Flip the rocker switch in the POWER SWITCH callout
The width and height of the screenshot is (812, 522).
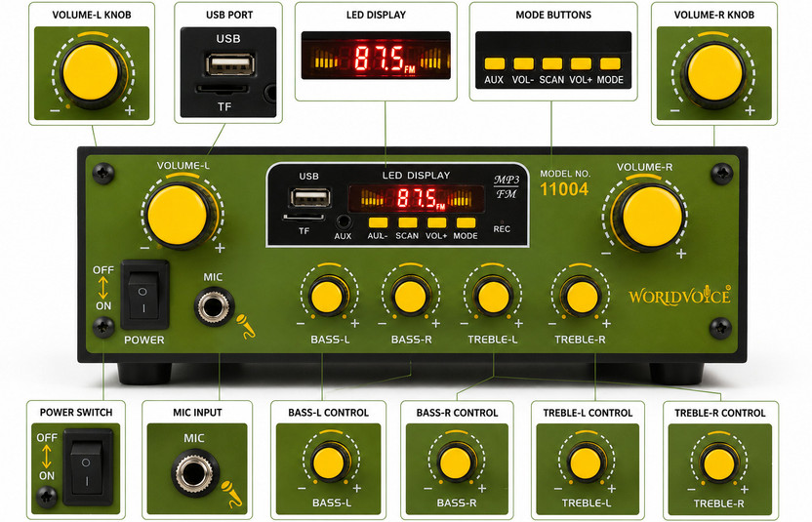click(88, 467)
